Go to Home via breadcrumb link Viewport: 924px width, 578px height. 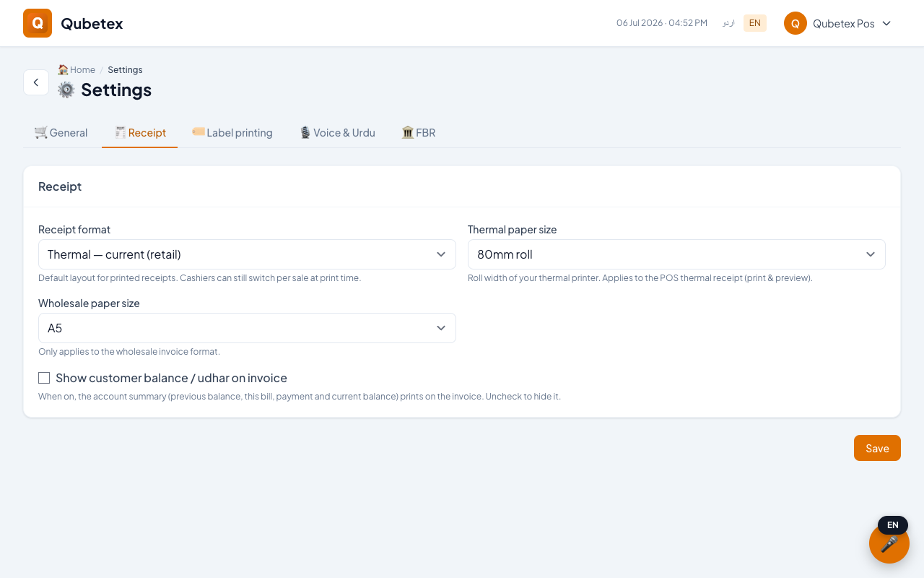[82, 70]
